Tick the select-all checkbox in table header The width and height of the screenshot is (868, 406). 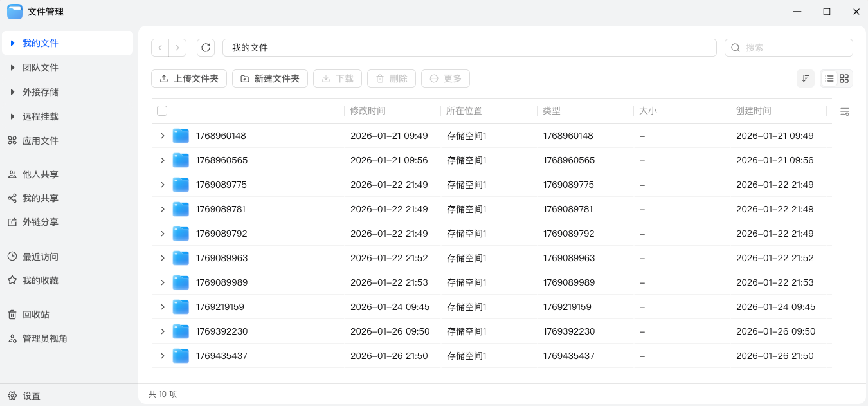162,111
